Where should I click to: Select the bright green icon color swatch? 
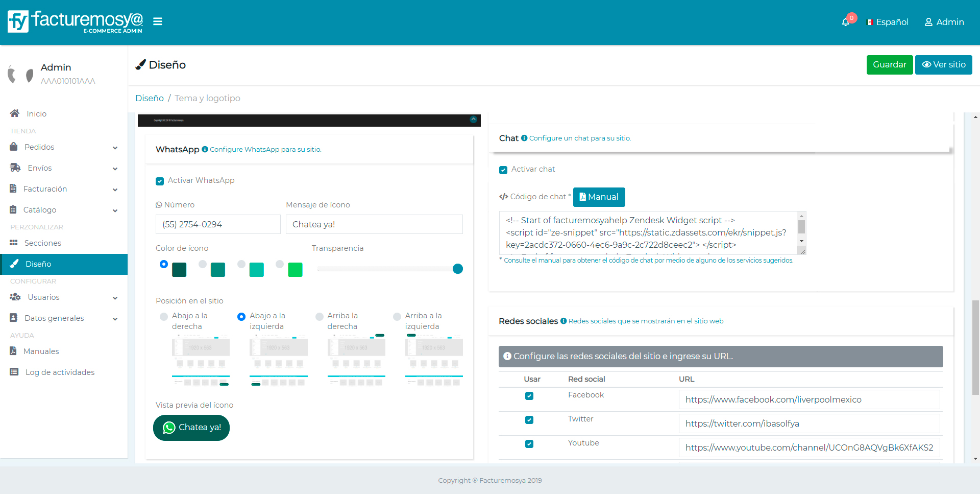pos(295,269)
